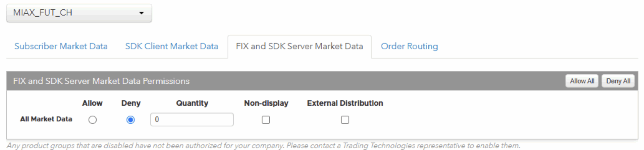Click the All Market Data row label
The image size is (644, 150).
click(x=46, y=119)
